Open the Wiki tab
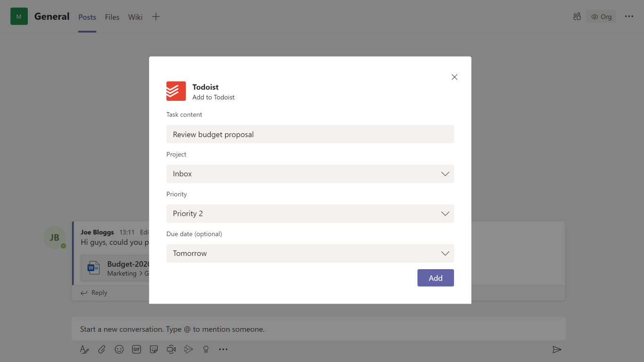 click(x=135, y=17)
